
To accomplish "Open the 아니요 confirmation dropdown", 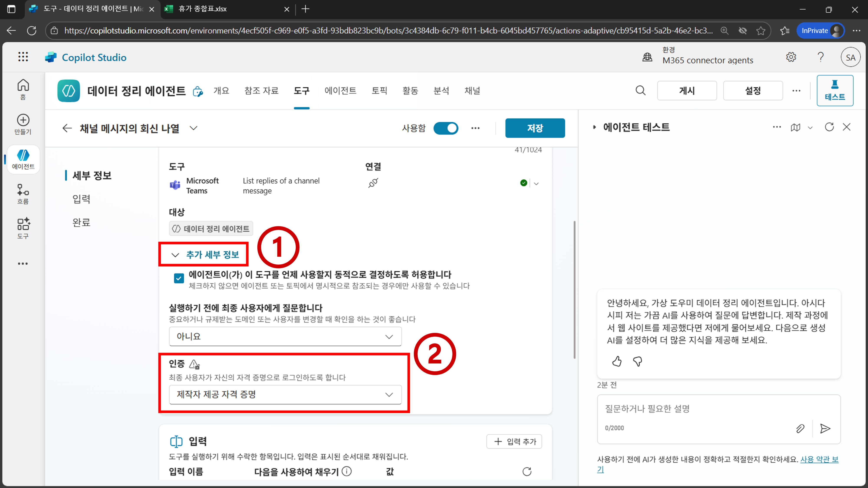I will point(285,336).
